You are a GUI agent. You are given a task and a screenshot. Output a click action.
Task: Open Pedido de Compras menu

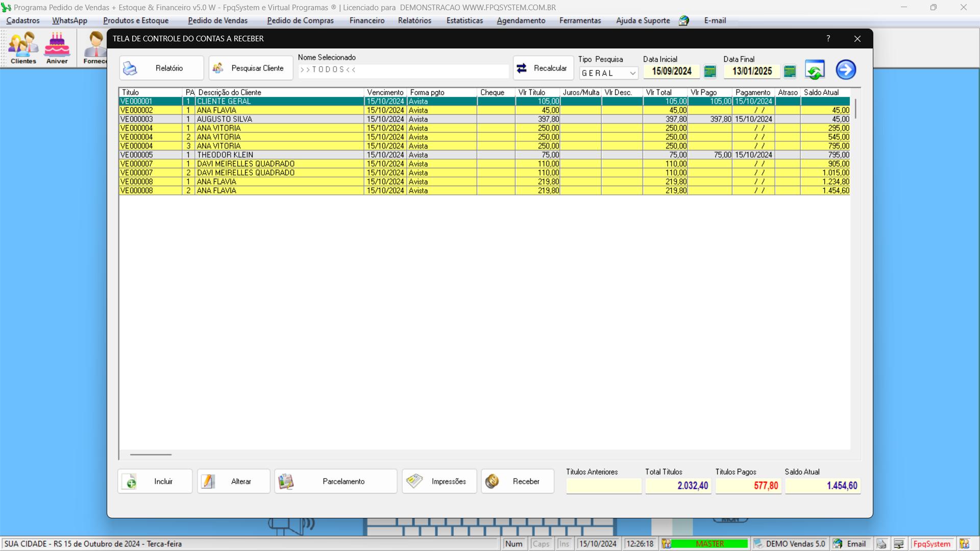pos(300,20)
